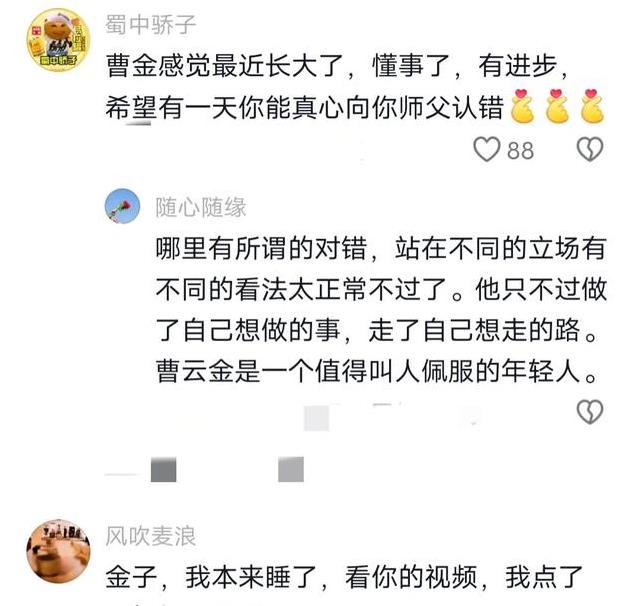Click the faint blurred square under the reply
Viewport: 636px width, 606px height.
tap(316, 418)
